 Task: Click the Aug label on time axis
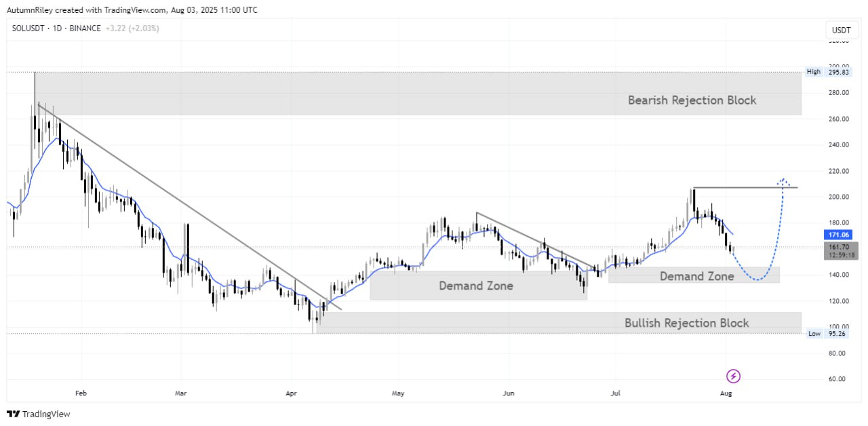point(726,393)
